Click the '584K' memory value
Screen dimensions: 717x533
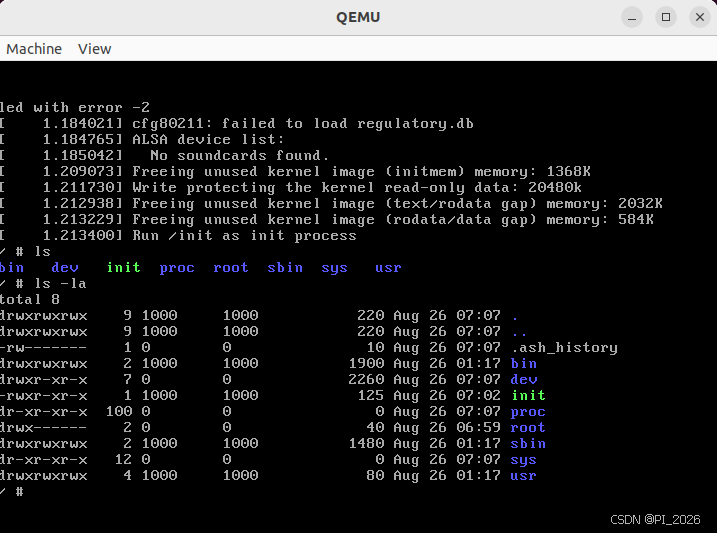[636, 219]
